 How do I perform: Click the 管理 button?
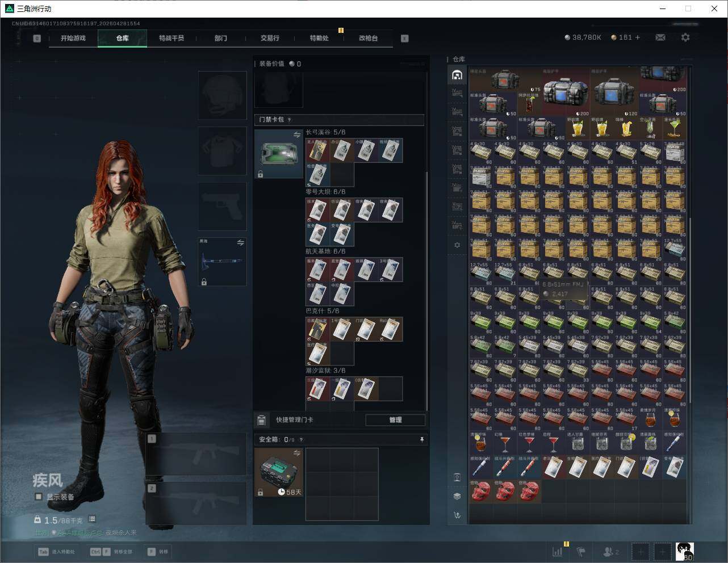tap(395, 420)
